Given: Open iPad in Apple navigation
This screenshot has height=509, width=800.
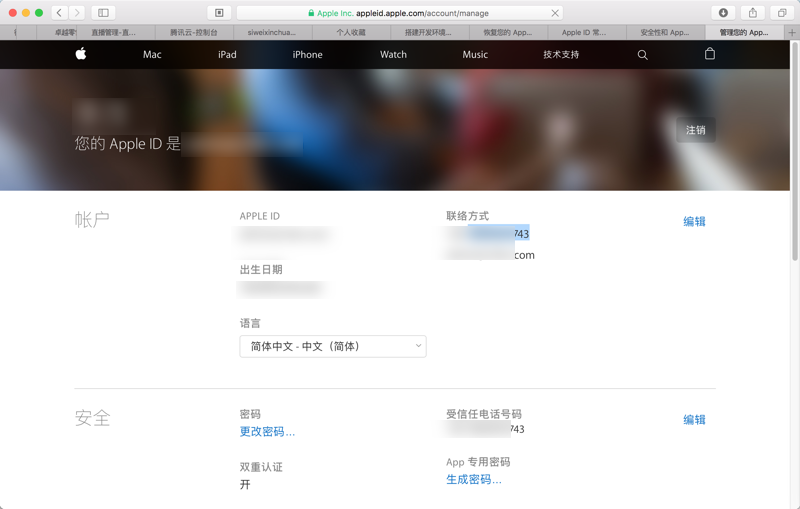Looking at the screenshot, I should 227,55.
